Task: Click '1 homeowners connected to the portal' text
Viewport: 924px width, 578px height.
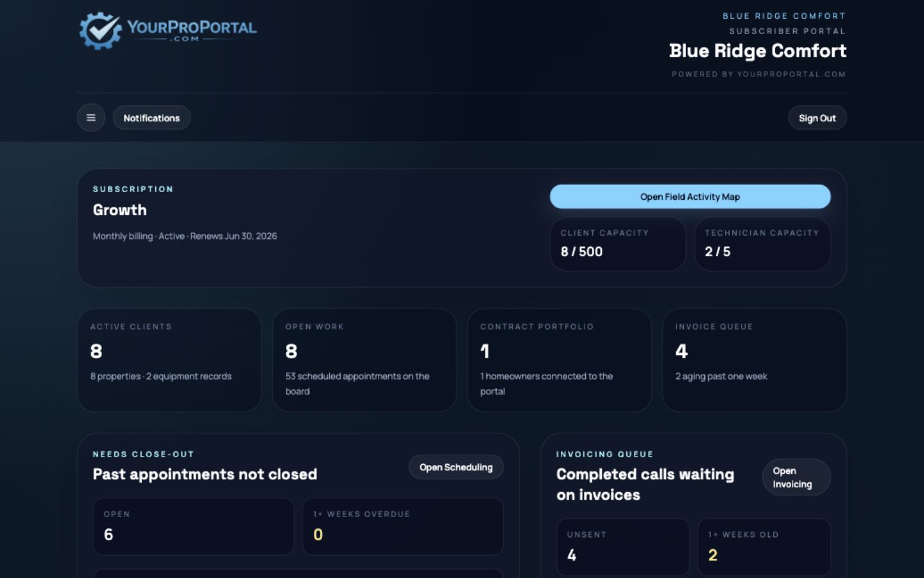Action: [x=547, y=383]
